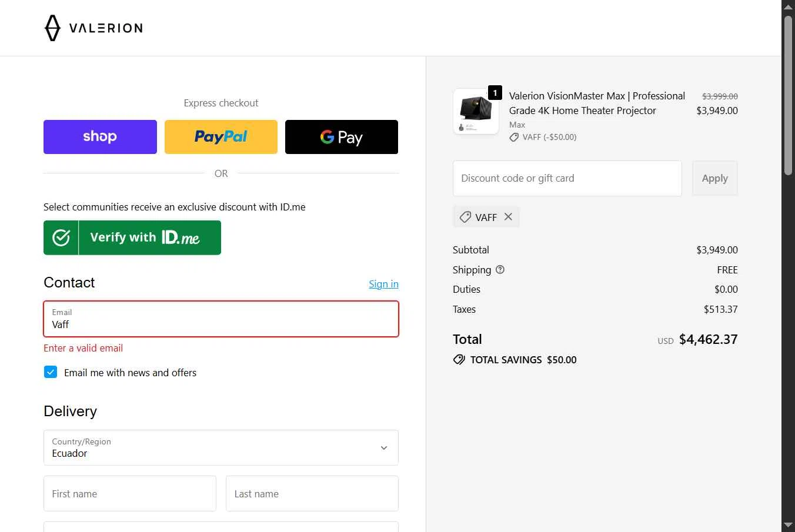Verify with ID.me button

coord(132,237)
